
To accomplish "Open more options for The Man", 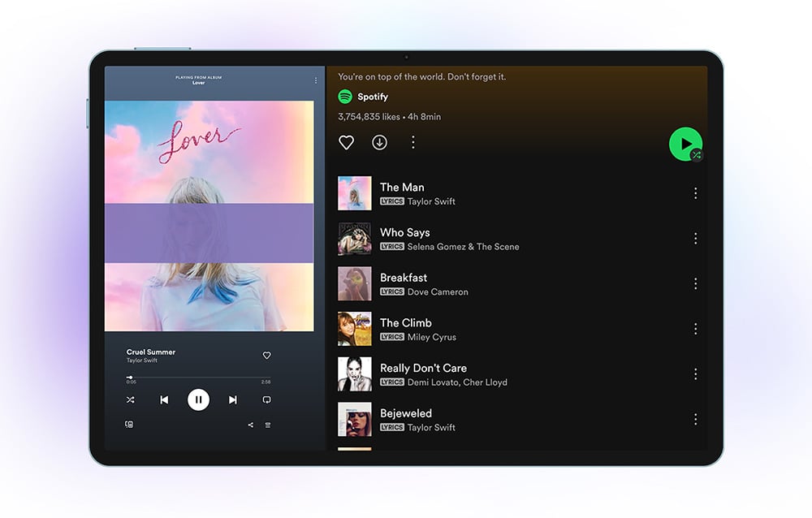I will [695, 193].
